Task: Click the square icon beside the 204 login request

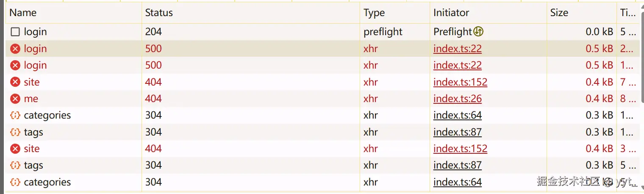Action: pos(15,32)
